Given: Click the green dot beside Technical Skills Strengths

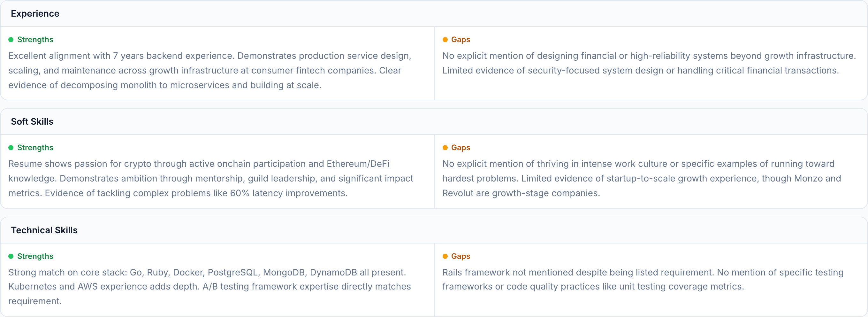Looking at the screenshot, I should [11, 256].
